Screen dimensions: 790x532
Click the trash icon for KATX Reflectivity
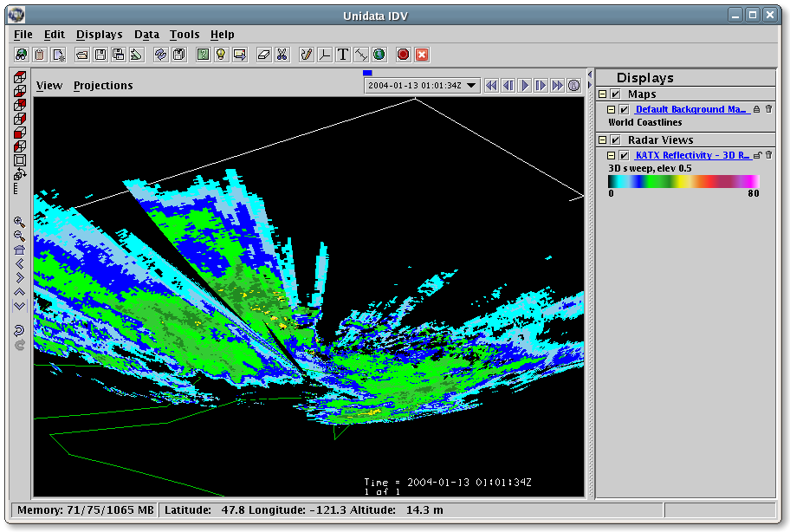coord(768,155)
